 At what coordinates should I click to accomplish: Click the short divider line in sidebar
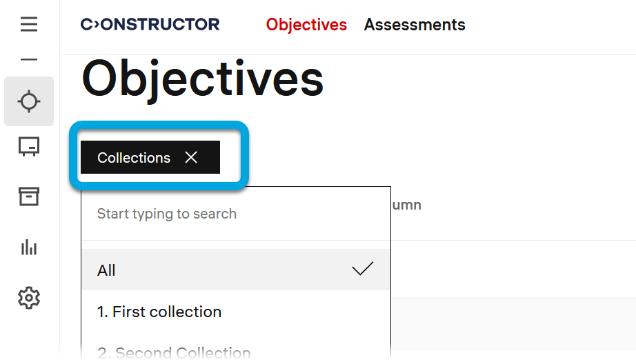[29, 60]
